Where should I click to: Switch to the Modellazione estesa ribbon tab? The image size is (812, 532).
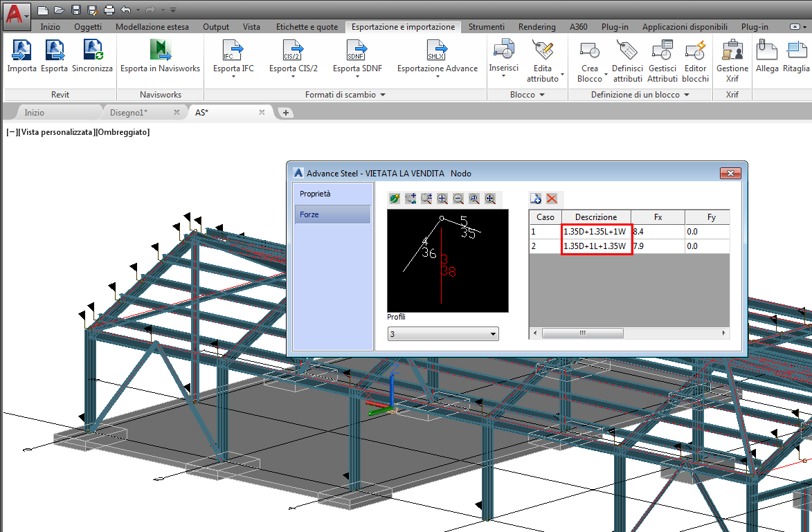pos(152,27)
